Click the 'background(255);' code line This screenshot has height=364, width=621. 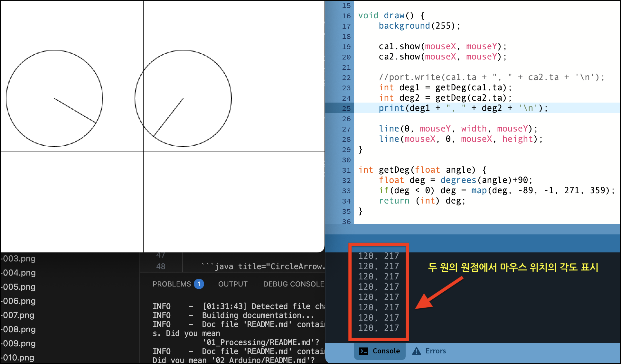point(419,26)
